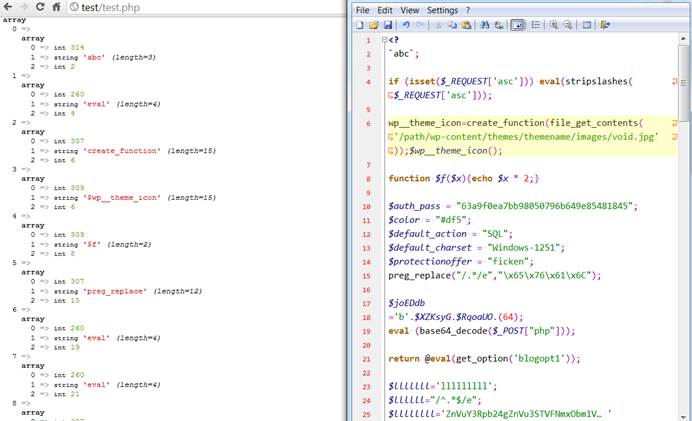Viewport: 692px width, 421px height.
Task: Open the ? help menu
Action: click(468, 10)
